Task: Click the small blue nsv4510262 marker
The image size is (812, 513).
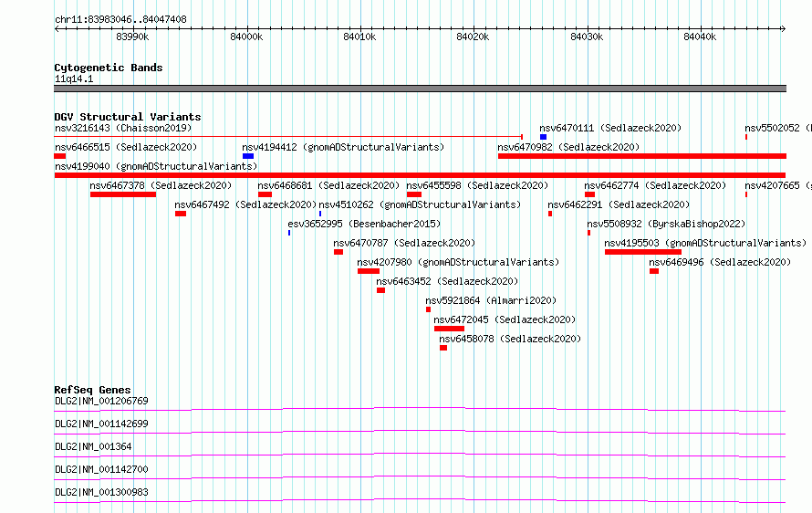Action: pos(320,214)
